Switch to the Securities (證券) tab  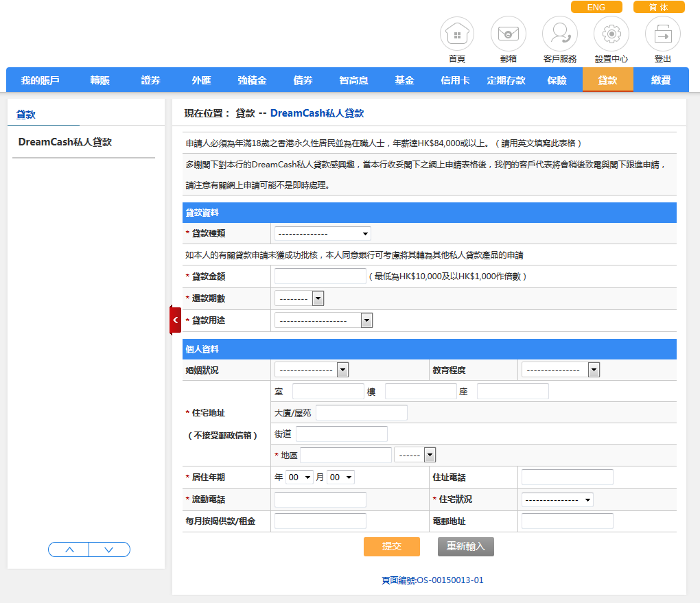151,80
